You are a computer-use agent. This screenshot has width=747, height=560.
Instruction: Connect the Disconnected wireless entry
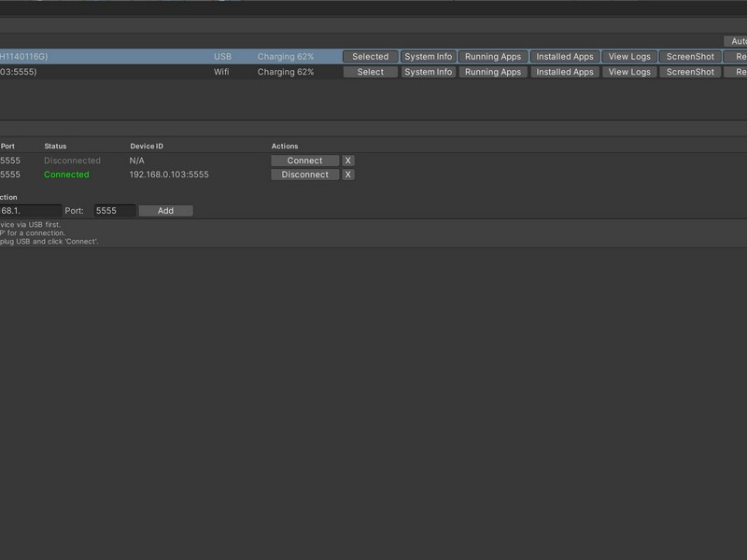coord(305,161)
